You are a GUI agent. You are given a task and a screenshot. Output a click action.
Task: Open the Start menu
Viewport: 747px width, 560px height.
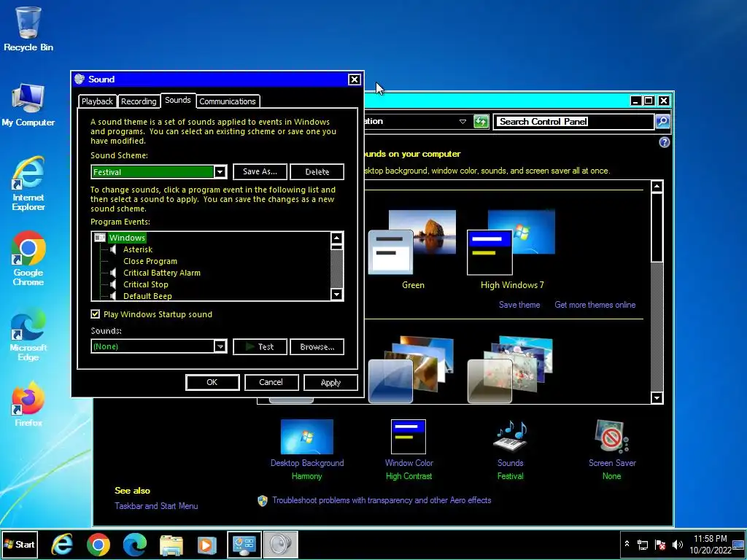tap(19, 544)
